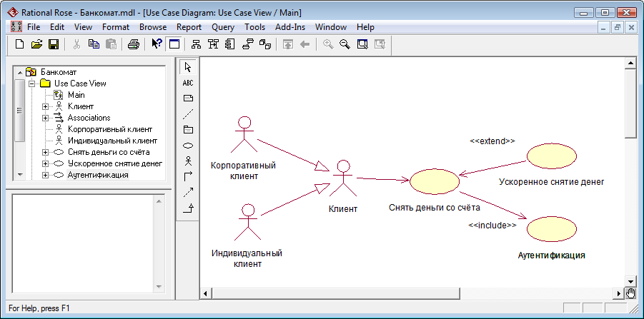Viewport: 644px width, 319px height.
Task: Select the Ускоренное снятие денег use case oval
Action: pyautogui.click(x=552, y=156)
